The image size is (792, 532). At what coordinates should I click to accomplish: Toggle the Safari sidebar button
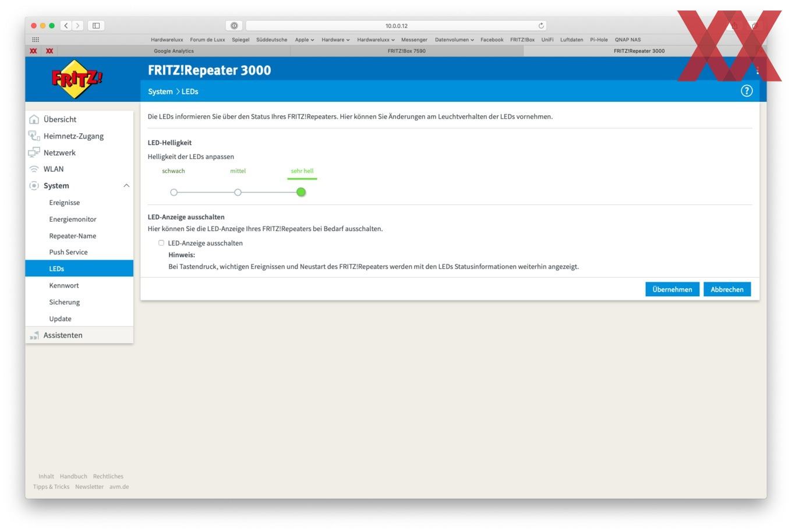click(96, 26)
